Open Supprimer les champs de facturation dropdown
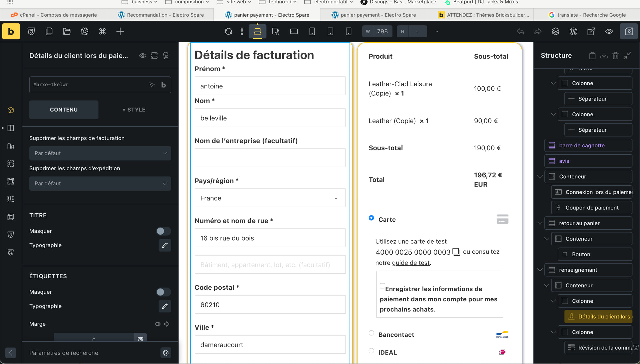Image resolution: width=640 pixels, height=364 pixels. (x=100, y=153)
